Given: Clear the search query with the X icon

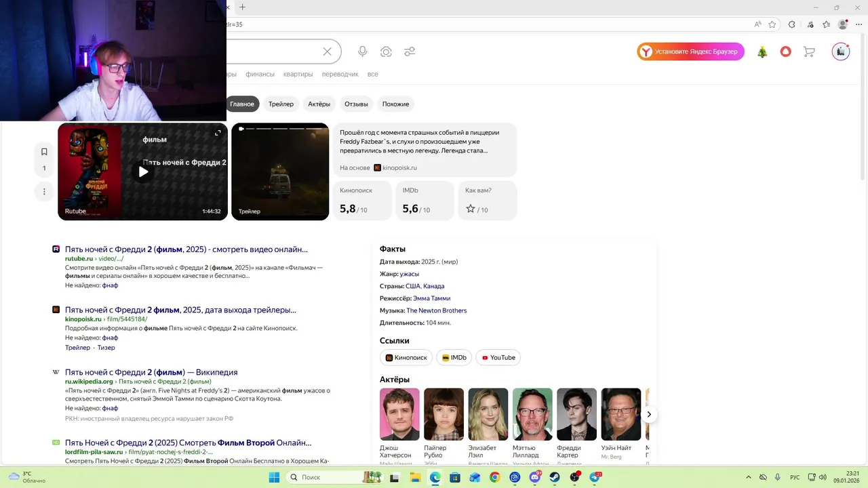Looking at the screenshot, I should [327, 52].
